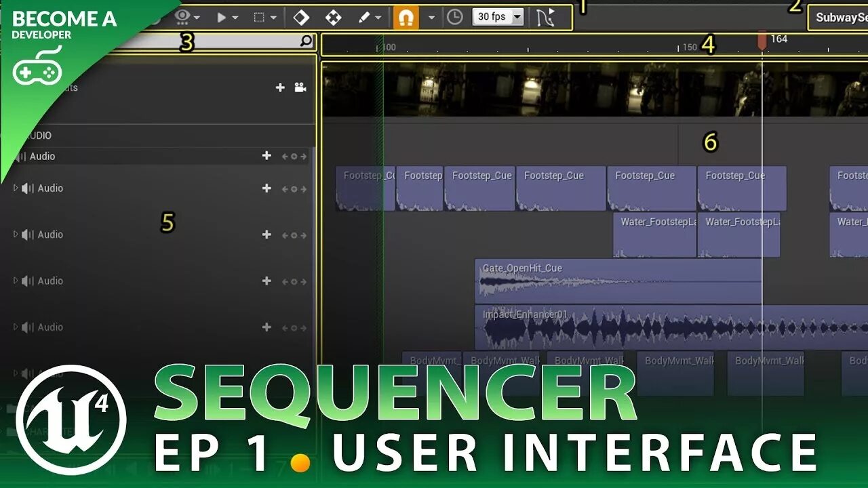Viewport: 868px width, 488px height.
Task: Expand the Audio track beside Footstep_Cue clips
Action: pos(16,188)
